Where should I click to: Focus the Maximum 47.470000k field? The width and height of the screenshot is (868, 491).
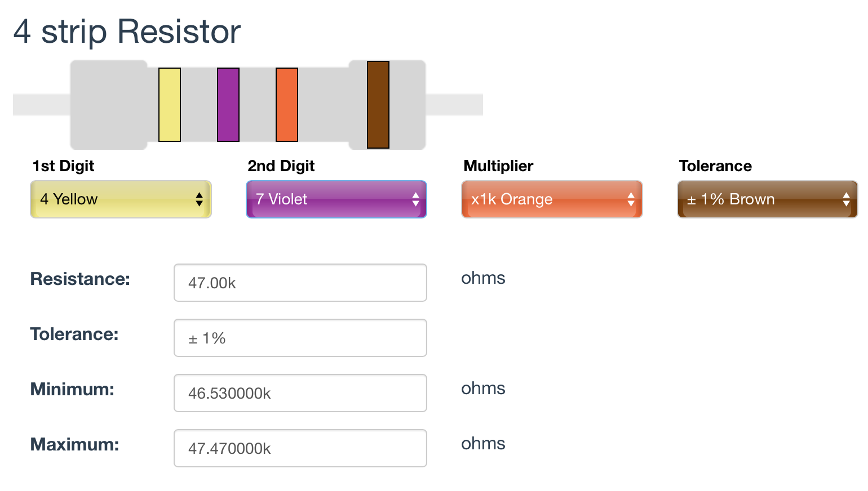300,448
